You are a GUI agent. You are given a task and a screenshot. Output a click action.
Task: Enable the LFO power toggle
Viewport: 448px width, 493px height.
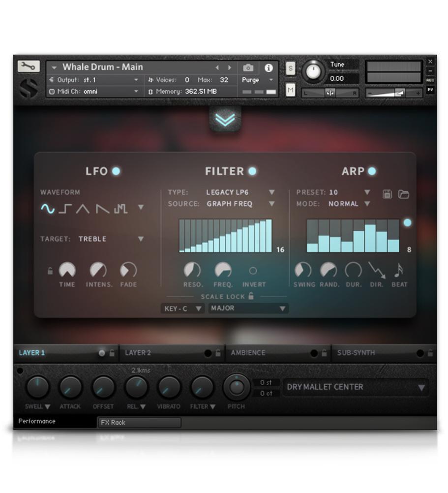[x=117, y=171]
